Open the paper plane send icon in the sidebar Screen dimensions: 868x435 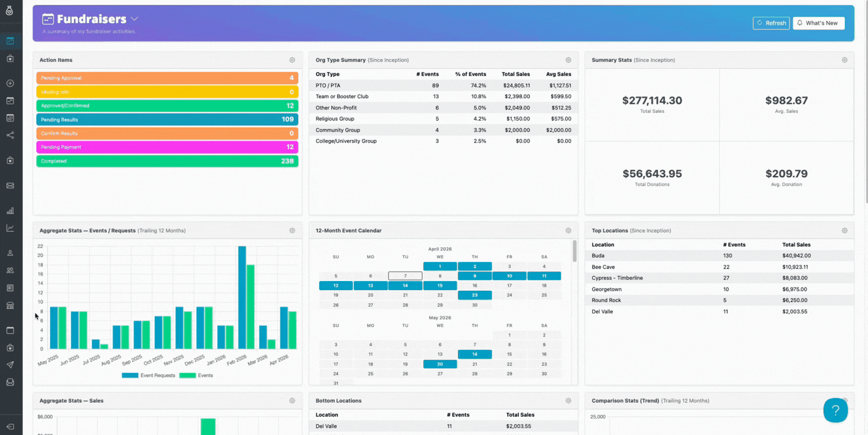pyautogui.click(x=10, y=365)
